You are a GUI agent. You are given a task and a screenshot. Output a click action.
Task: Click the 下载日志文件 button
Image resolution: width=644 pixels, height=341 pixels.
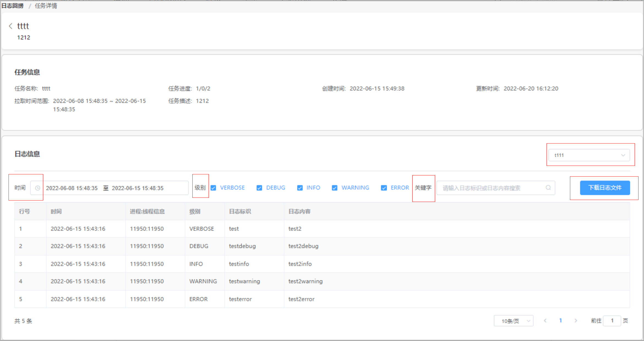(605, 188)
